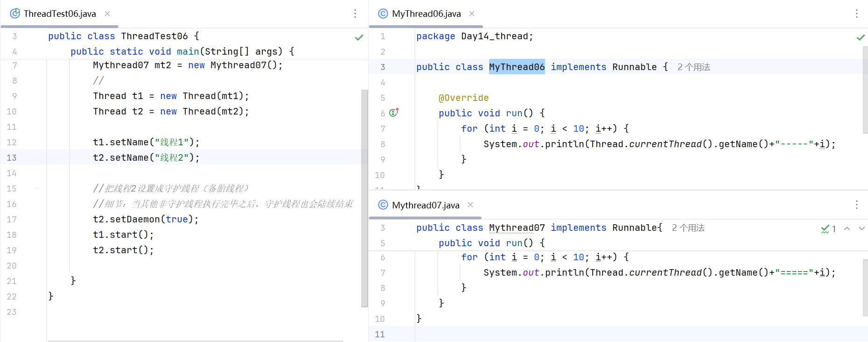Show the 2 usages hint for MyThread06 class
The height and width of the screenshot is (342, 868).
(x=693, y=67)
